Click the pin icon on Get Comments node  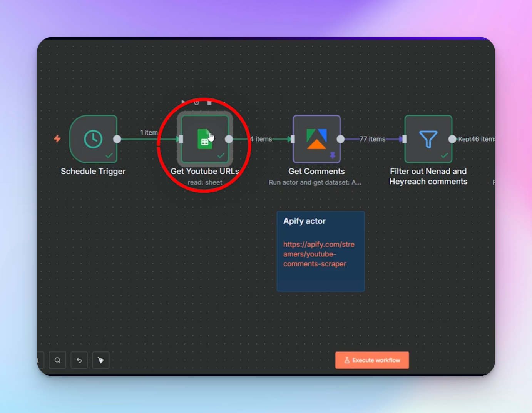[333, 155]
